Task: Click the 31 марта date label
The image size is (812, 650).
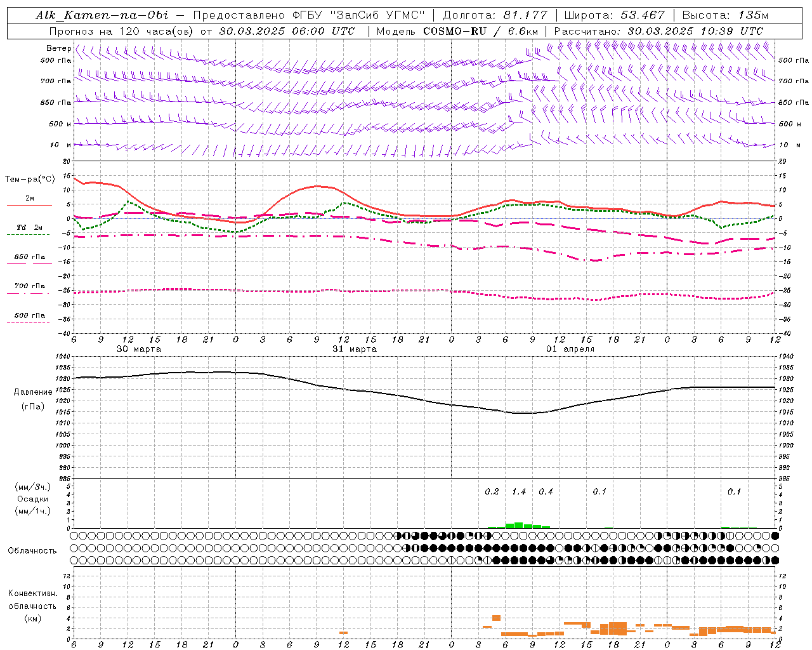Action: tap(355, 349)
